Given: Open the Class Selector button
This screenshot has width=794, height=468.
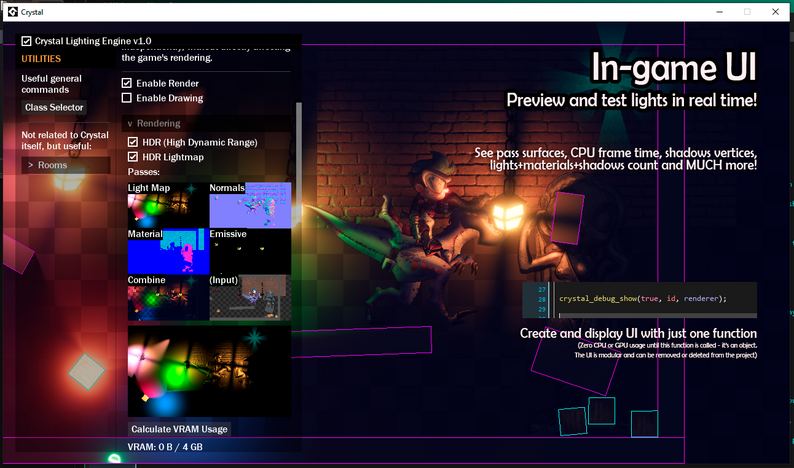Looking at the screenshot, I should (x=54, y=107).
